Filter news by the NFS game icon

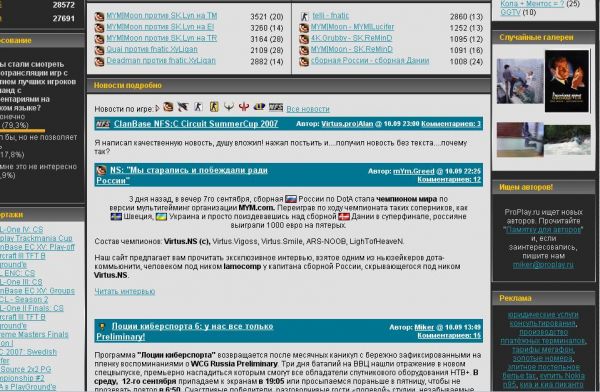(276, 107)
